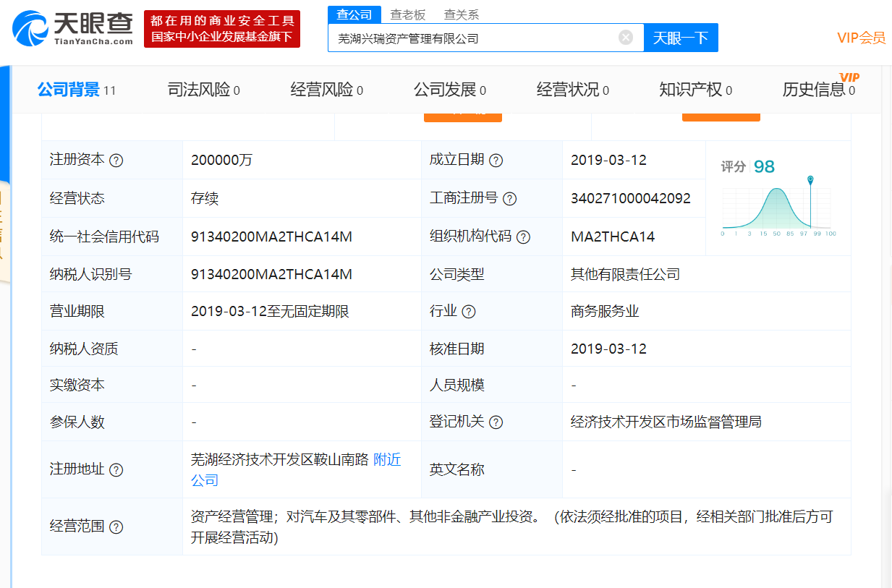Clear the search box text

click(x=626, y=38)
